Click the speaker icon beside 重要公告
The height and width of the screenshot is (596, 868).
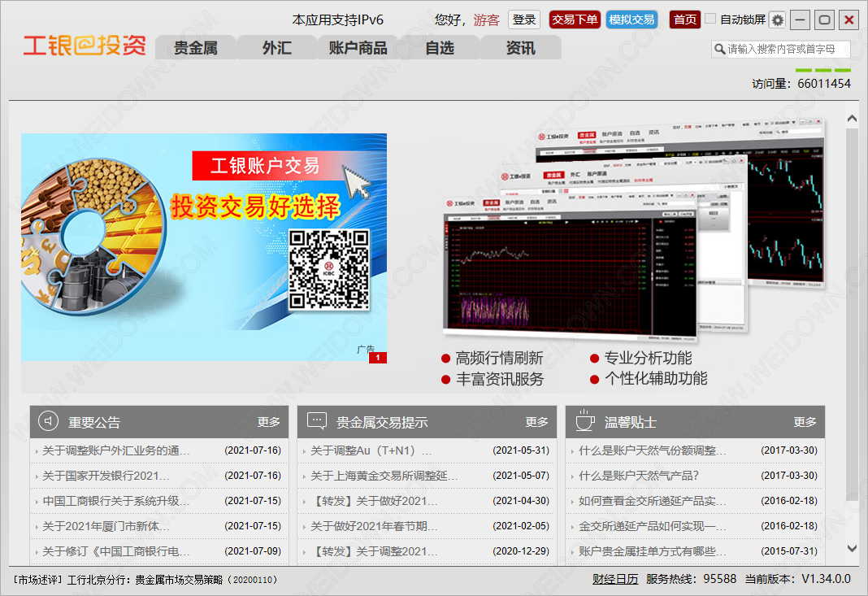[48, 421]
